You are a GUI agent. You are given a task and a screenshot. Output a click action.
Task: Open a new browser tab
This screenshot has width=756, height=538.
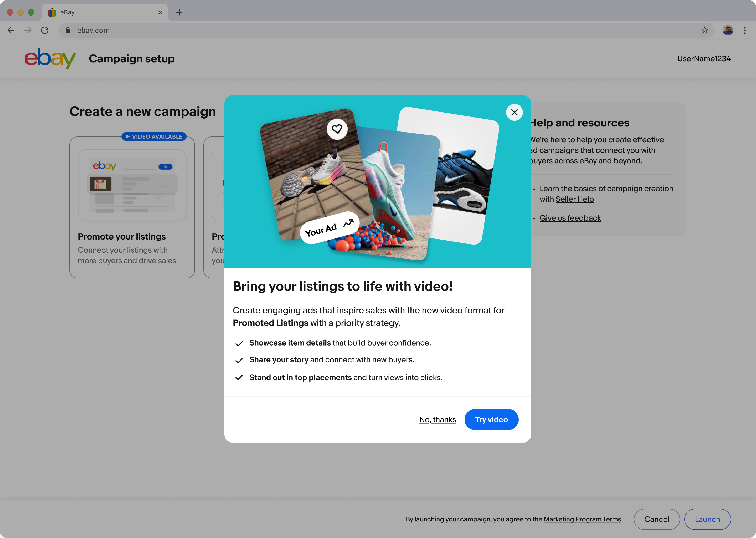(x=179, y=12)
